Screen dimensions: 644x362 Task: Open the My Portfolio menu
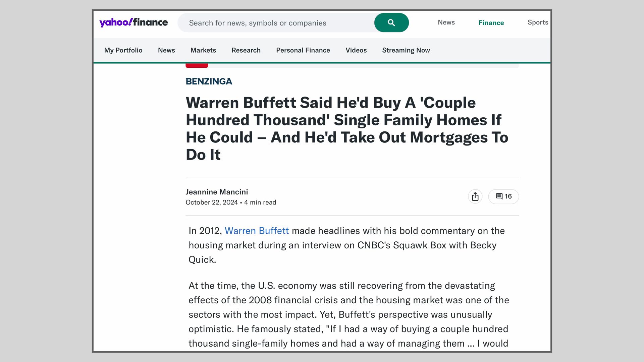123,50
